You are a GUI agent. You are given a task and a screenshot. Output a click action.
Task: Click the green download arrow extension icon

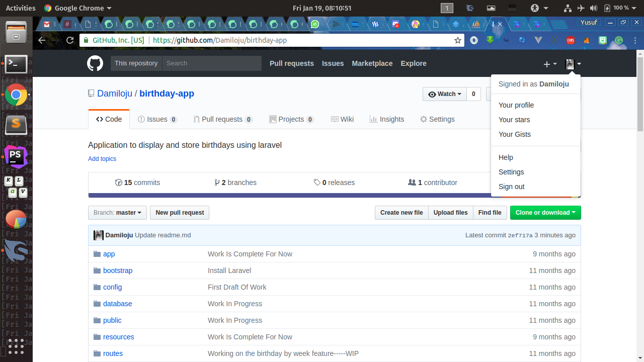click(490, 40)
